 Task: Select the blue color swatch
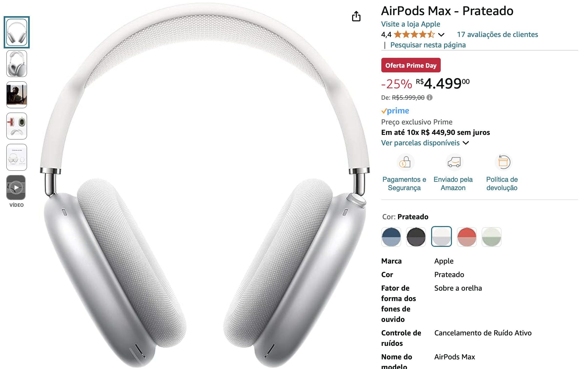pos(391,237)
